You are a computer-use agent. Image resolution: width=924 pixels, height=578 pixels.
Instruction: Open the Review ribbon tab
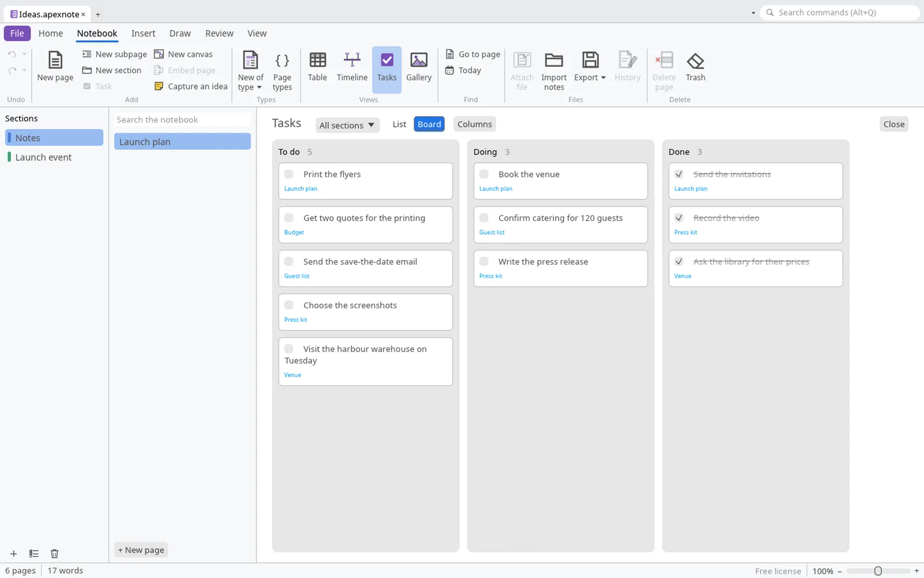click(219, 33)
